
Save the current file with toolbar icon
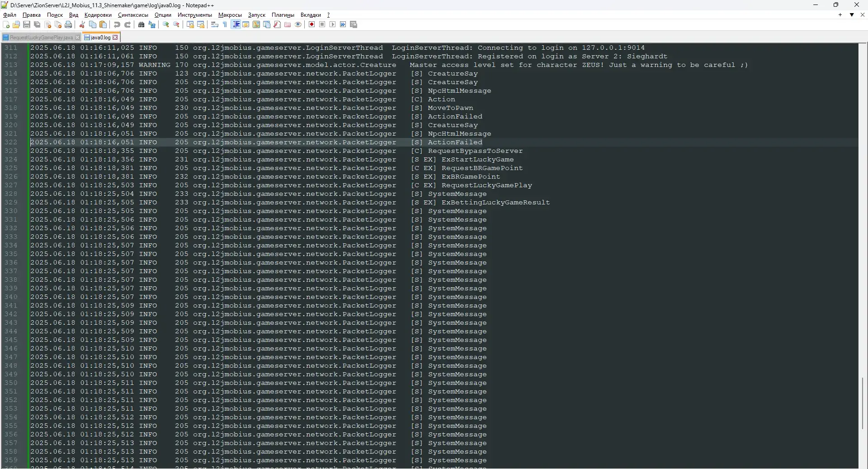coord(27,24)
